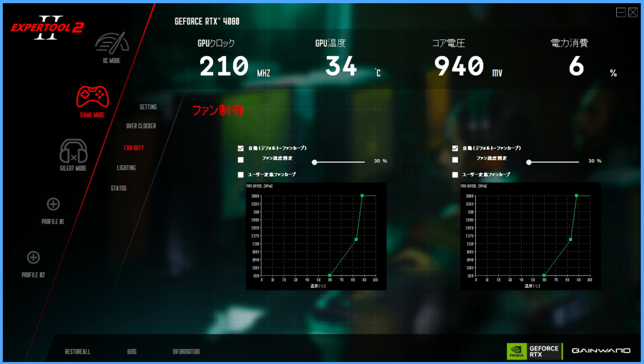Activate Game Mode controller icon
The width and height of the screenshot is (644, 364).
click(x=93, y=97)
